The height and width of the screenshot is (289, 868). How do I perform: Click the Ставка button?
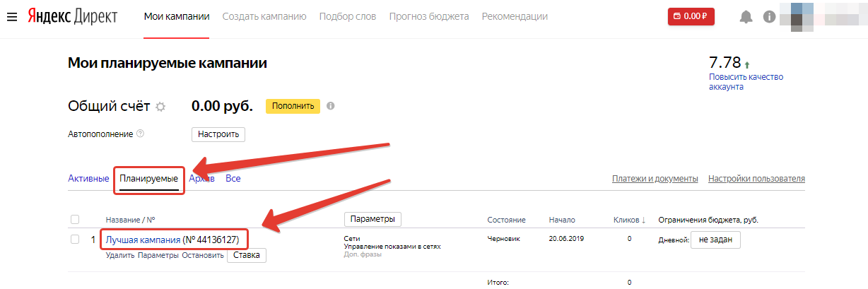coord(247,255)
